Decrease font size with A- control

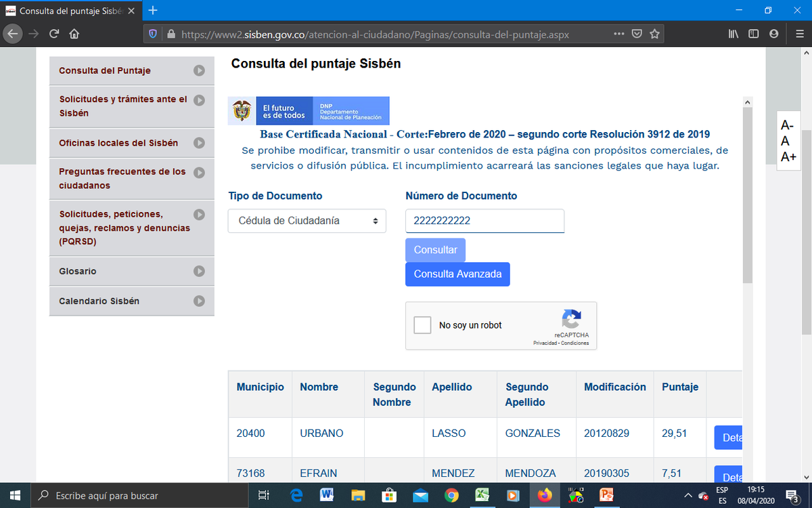787,125
